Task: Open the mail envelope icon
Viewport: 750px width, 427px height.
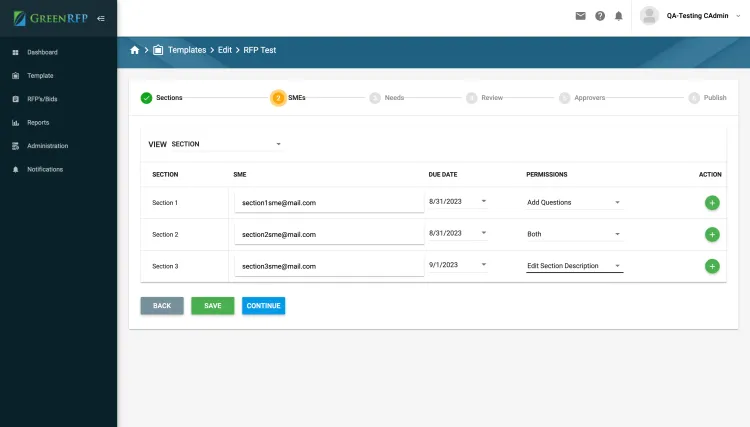Action: 580,16
